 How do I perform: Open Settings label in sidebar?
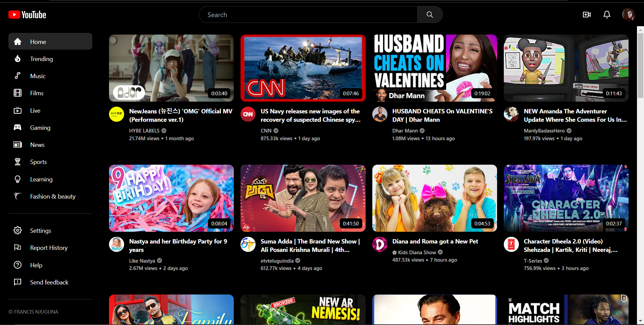[x=41, y=231]
